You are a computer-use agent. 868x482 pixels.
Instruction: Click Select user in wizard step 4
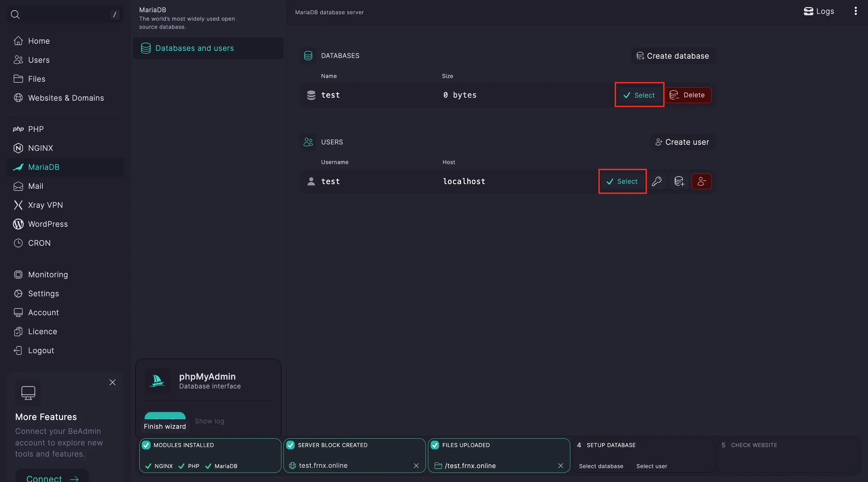652,466
